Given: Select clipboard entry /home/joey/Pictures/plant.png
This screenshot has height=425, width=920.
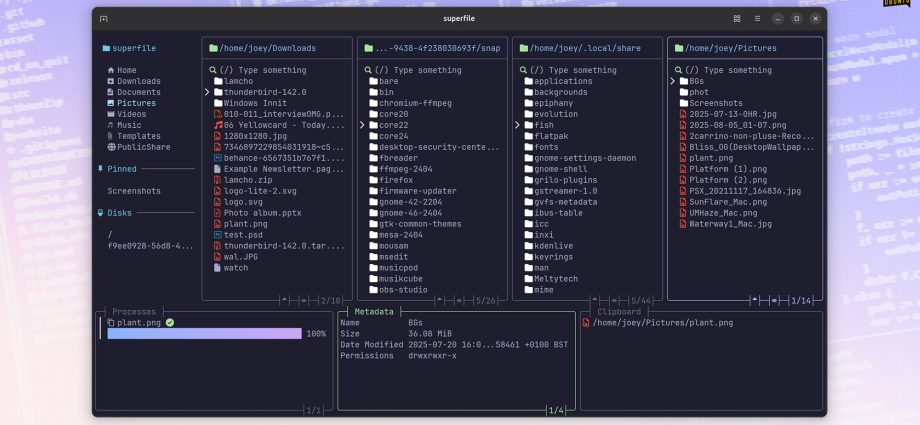Looking at the screenshot, I should (658, 322).
